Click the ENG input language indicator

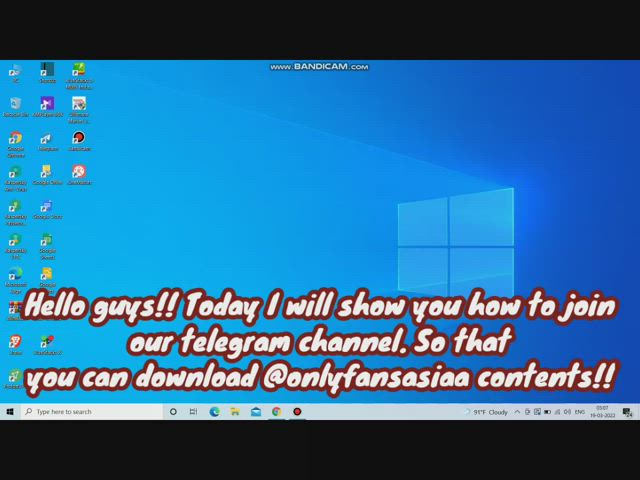tap(580, 412)
